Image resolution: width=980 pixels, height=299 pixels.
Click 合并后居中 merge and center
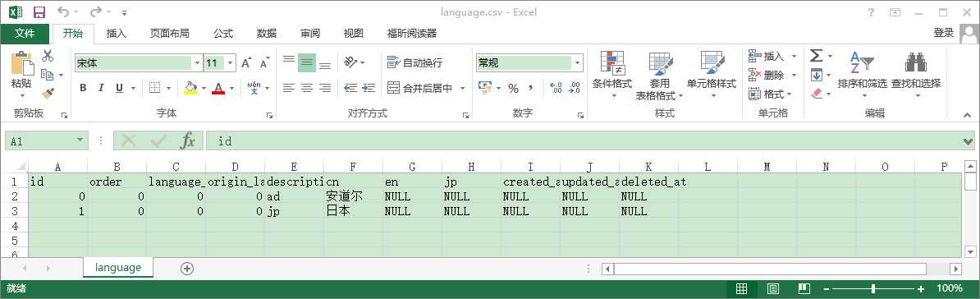point(420,88)
